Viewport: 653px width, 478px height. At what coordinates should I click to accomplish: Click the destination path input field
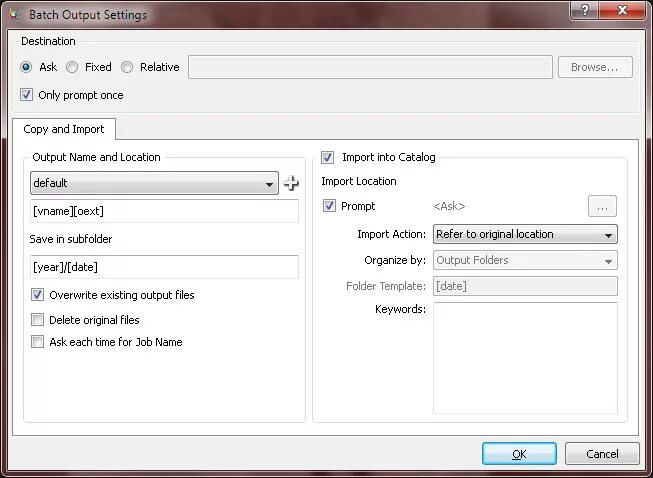[370, 67]
